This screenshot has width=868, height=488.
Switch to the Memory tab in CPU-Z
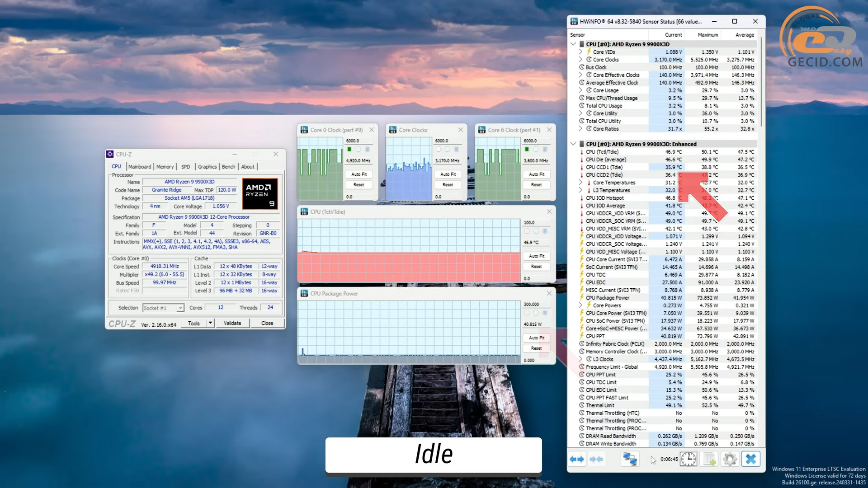coord(165,167)
